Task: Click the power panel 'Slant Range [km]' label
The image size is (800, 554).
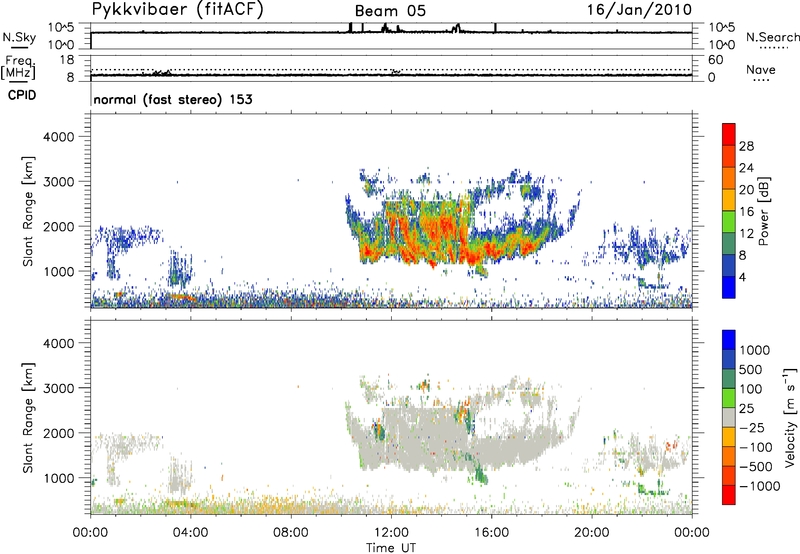Action: (28, 211)
